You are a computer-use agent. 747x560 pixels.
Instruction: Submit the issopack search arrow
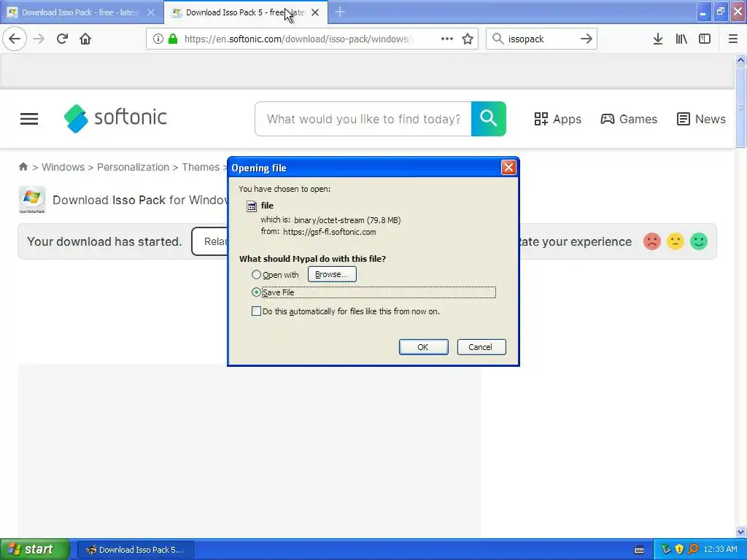[587, 39]
